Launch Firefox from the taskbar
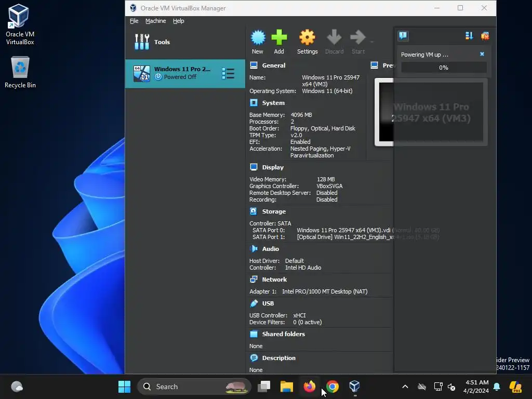Image resolution: width=532 pixels, height=399 pixels. pyautogui.click(x=310, y=387)
